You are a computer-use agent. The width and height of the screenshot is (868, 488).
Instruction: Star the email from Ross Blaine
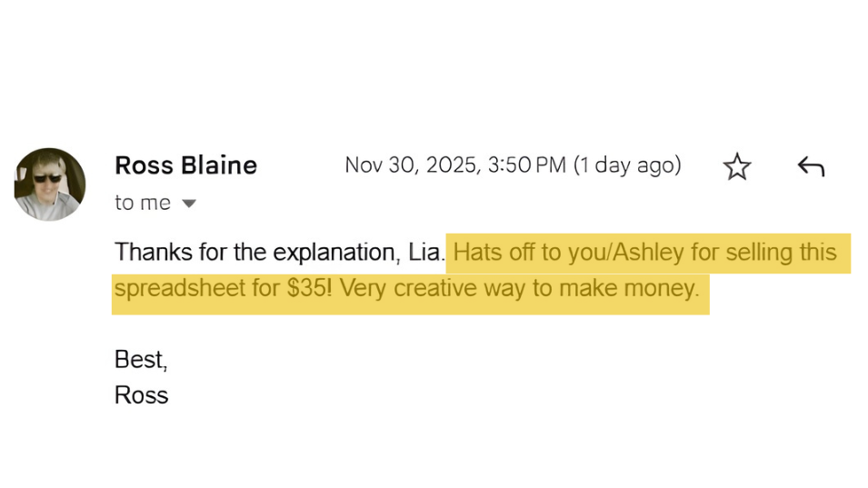point(736,166)
